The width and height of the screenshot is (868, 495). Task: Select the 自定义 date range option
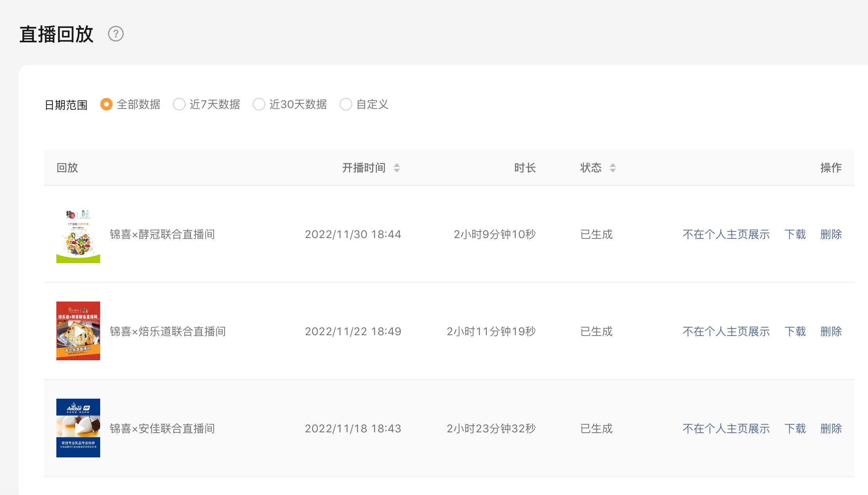pyautogui.click(x=346, y=104)
